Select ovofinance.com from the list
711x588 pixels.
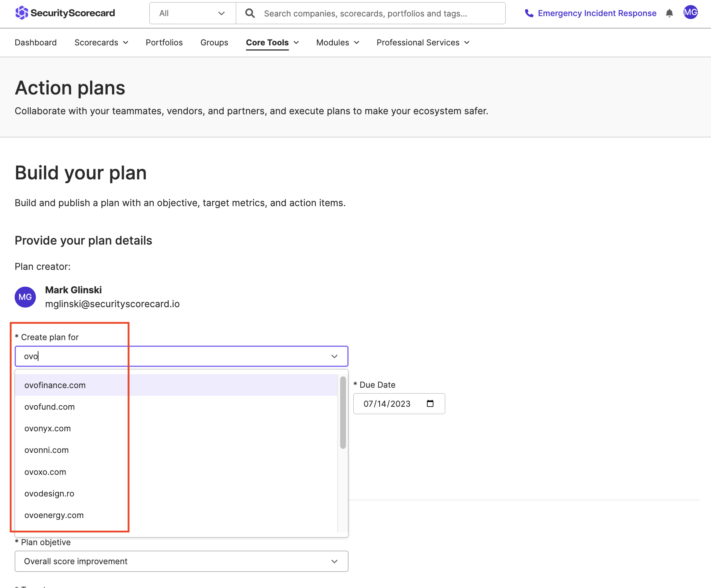click(176, 385)
